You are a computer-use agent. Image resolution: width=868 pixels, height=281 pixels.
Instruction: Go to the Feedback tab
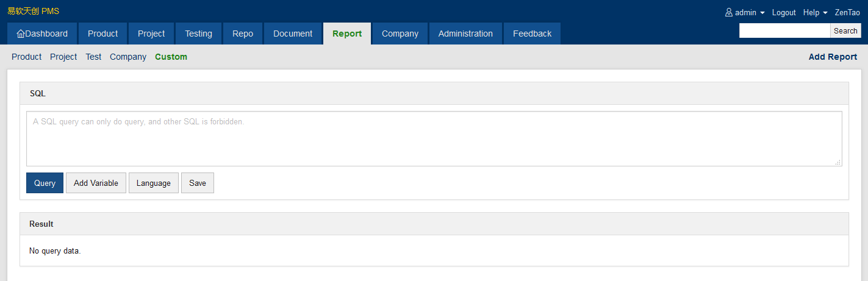[x=532, y=34]
